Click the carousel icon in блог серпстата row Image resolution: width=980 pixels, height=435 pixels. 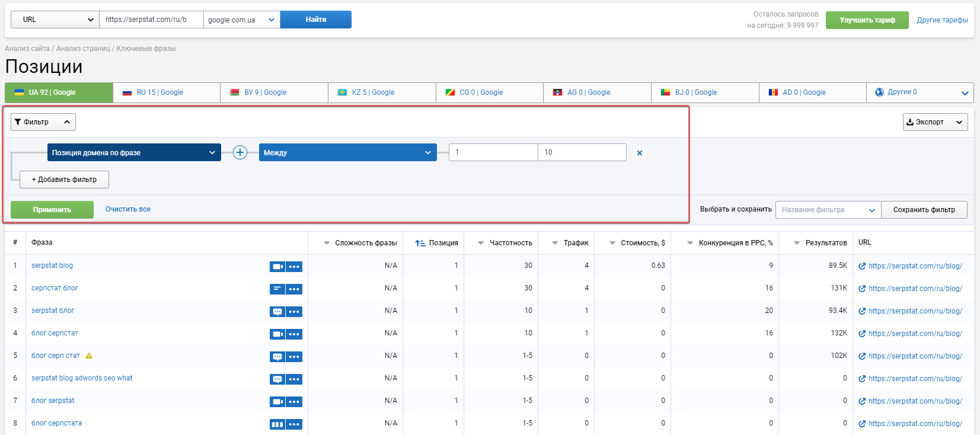tap(277, 424)
